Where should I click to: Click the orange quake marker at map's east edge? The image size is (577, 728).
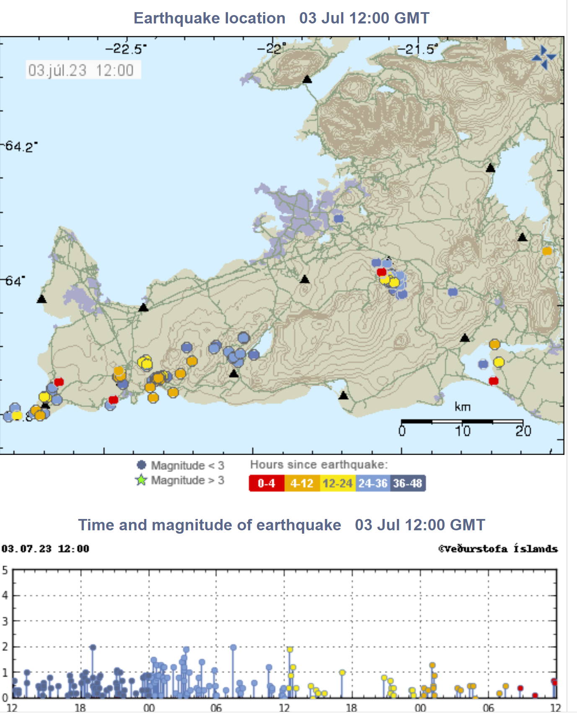547,251
